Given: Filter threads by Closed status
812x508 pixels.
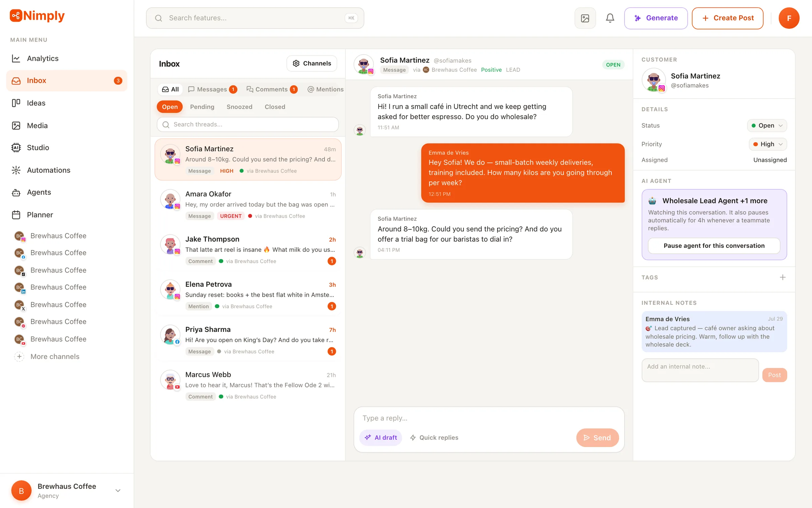Looking at the screenshot, I should click(x=275, y=107).
